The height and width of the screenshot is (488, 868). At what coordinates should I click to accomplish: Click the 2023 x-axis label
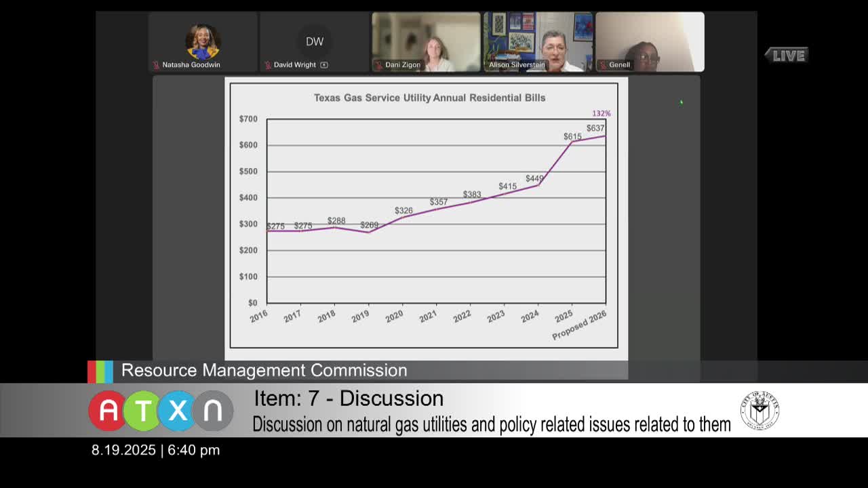pyautogui.click(x=496, y=316)
